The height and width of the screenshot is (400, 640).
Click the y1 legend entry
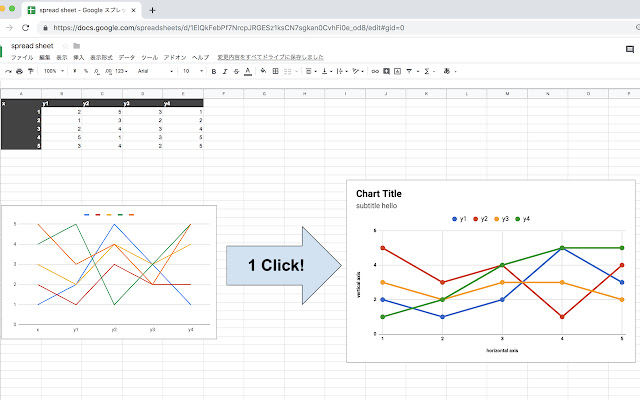click(459, 219)
